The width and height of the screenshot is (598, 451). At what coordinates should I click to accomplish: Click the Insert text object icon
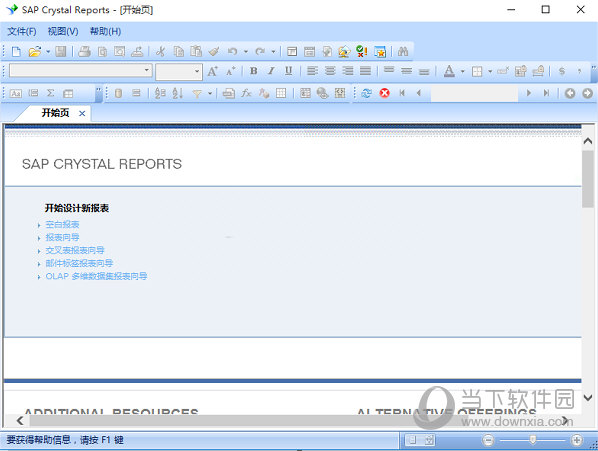pyautogui.click(x=15, y=93)
